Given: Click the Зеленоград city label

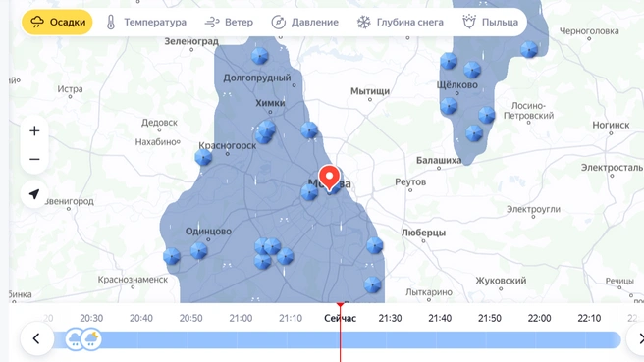Looking at the screenshot, I should tap(191, 41).
